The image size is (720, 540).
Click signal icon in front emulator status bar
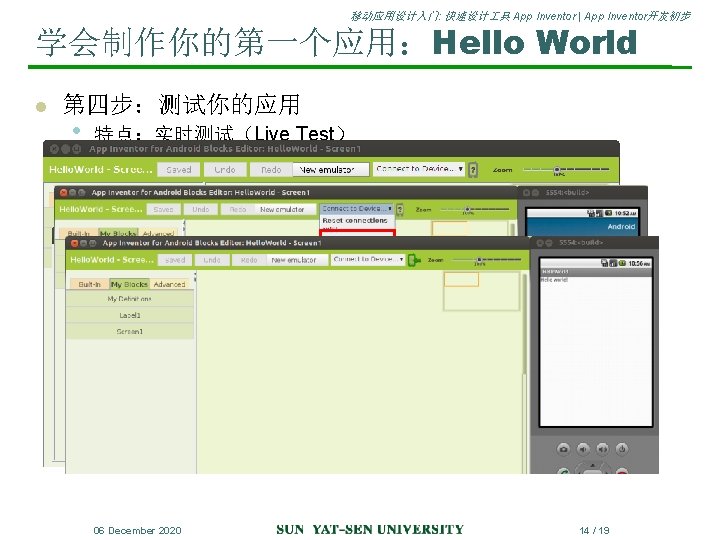tap(613, 263)
